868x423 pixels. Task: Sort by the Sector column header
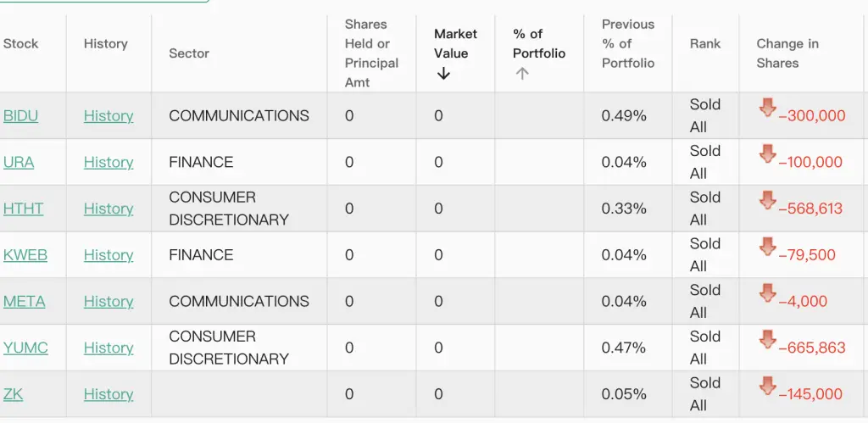pyautogui.click(x=189, y=53)
